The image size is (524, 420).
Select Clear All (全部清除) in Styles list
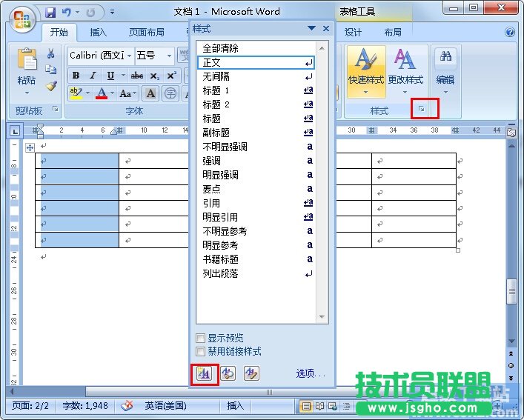[x=256, y=48]
